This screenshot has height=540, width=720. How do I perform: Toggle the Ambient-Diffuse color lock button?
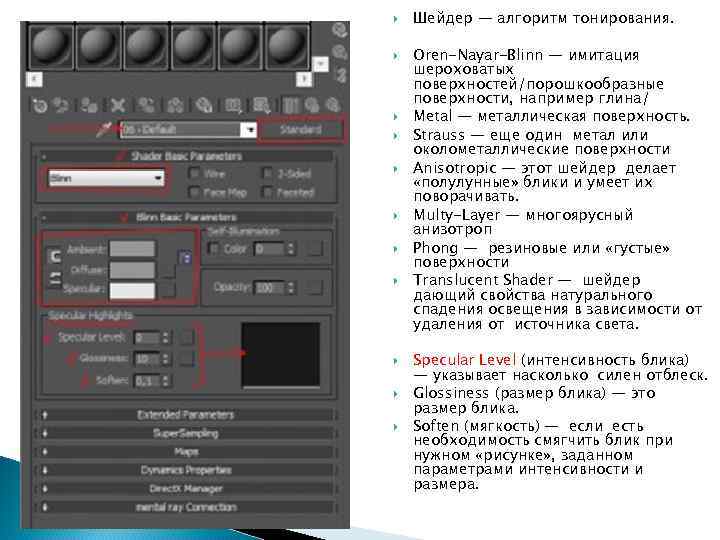[x=55, y=256]
